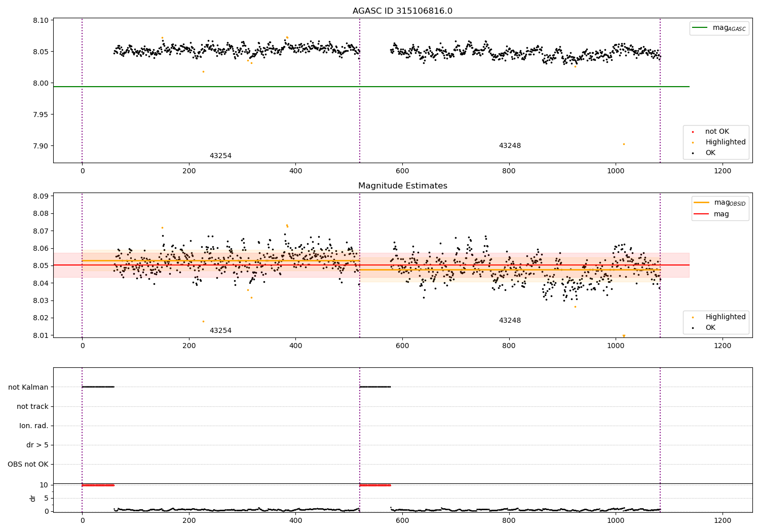Click the red 'mag' legend entry
This screenshot has width=760, height=532.
[712, 214]
